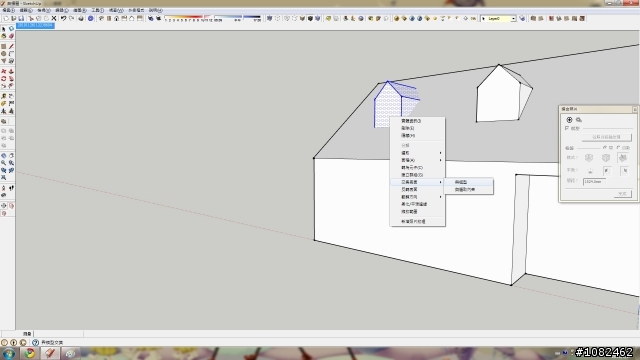Viewport: 640px width, 360px height.
Task: Pick the Arc drawing tool
Action: (x=11, y=53)
